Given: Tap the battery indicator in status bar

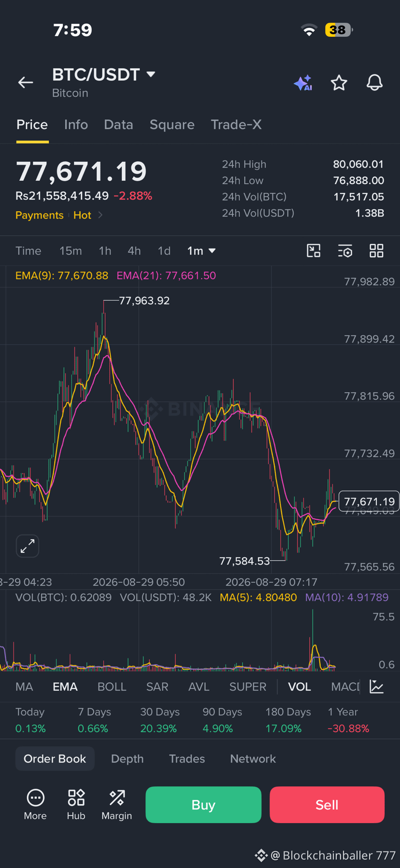Looking at the screenshot, I should pyautogui.click(x=339, y=30).
